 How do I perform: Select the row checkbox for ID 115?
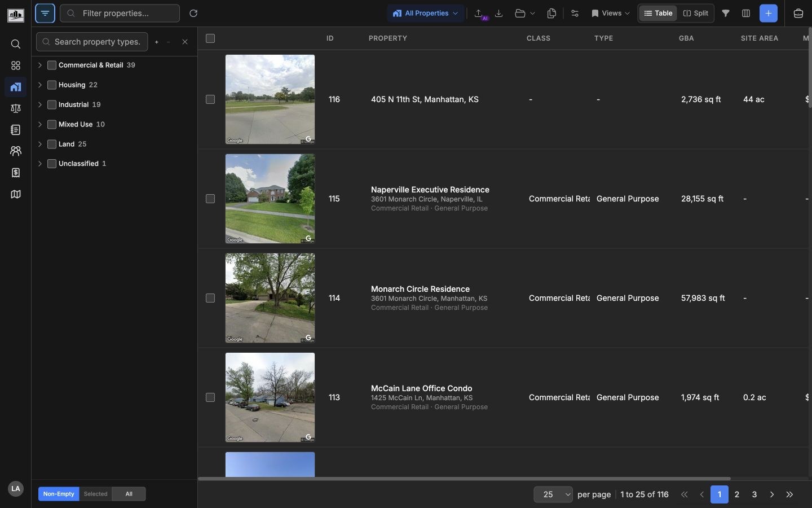tap(210, 199)
